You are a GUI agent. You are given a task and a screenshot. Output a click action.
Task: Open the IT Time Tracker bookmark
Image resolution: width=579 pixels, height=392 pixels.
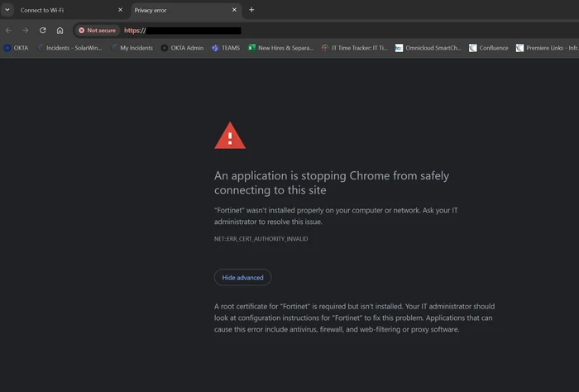click(355, 48)
